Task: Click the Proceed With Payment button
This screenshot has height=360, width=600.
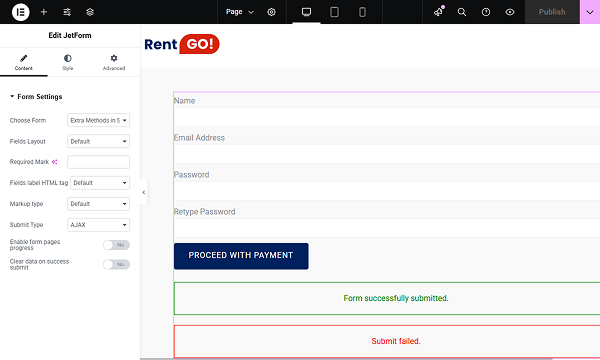Action: pos(241,256)
